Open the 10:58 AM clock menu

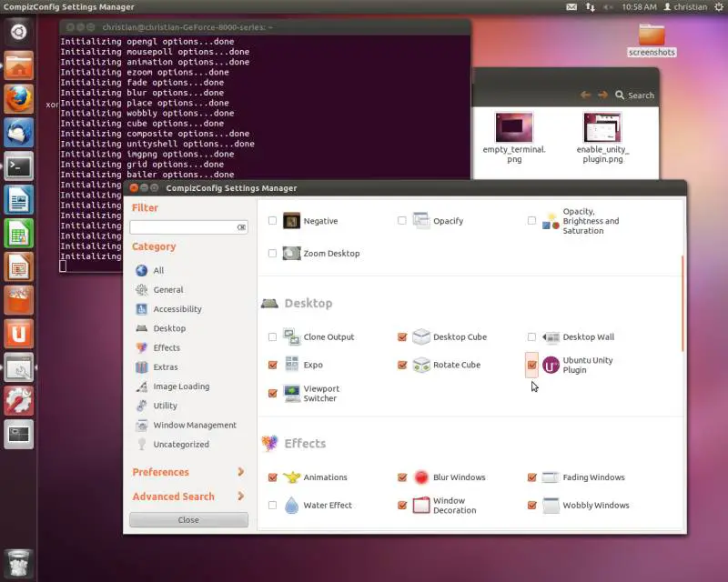(639, 7)
